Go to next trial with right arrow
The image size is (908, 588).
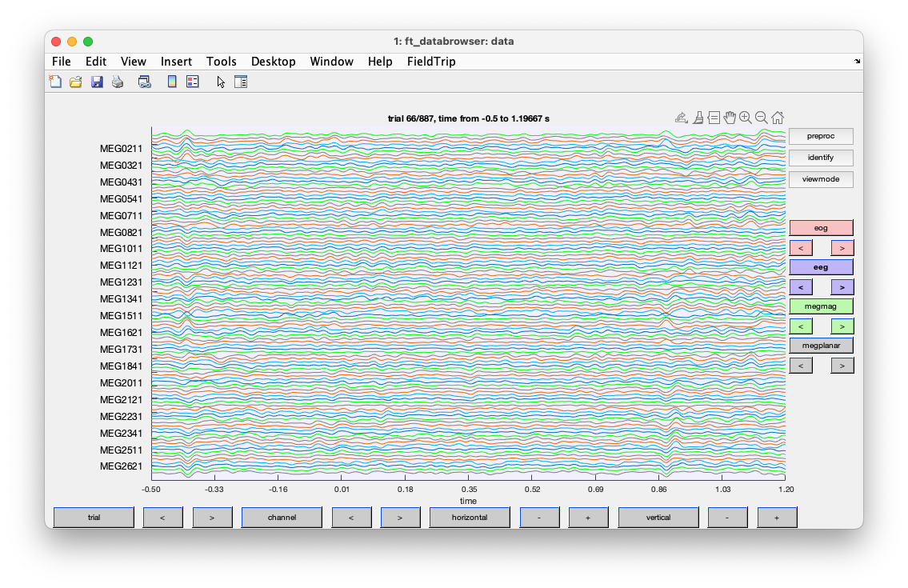211,518
